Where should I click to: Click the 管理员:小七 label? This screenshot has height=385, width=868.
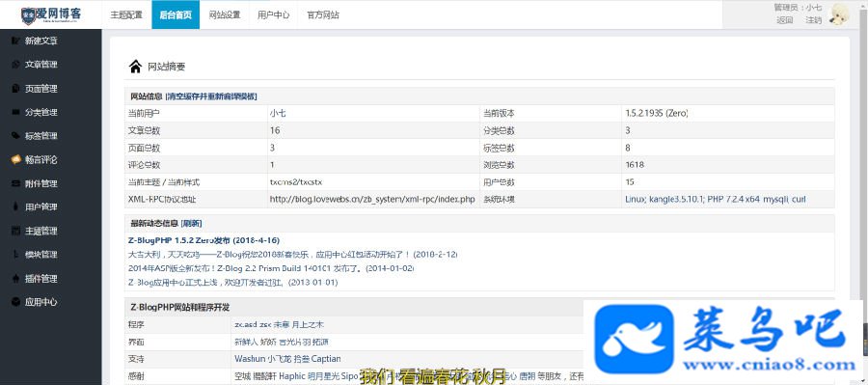pyautogui.click(x=798, y=7)
